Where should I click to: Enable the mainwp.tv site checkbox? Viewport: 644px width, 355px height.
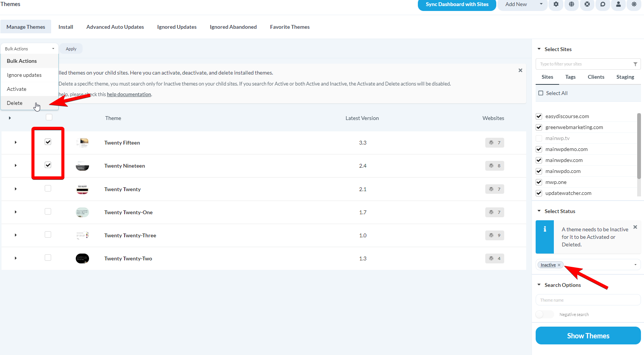539,138
